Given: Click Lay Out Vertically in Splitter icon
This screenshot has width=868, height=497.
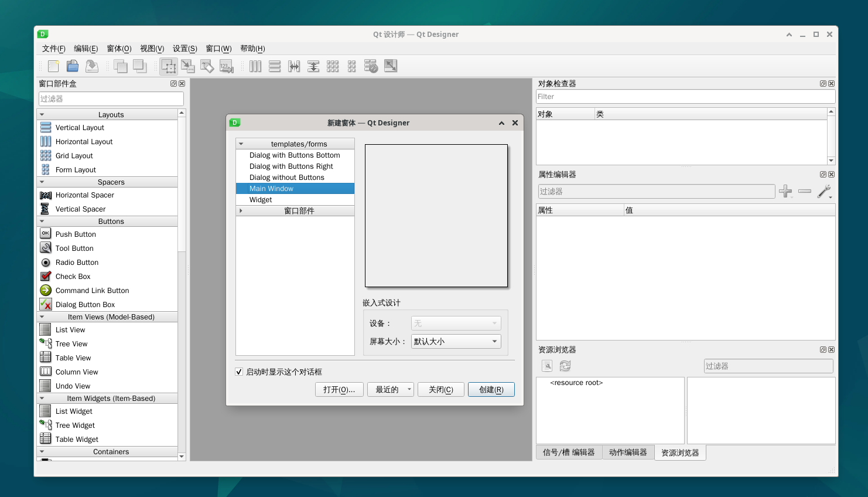Looking at the screenshot, I should 313,66.
